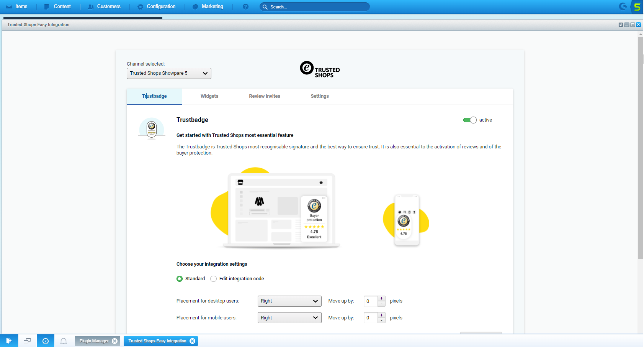Screen dimensions: 644x347
Task: Close the Plugin Manager taskbar entry
Action: point(114,341)
